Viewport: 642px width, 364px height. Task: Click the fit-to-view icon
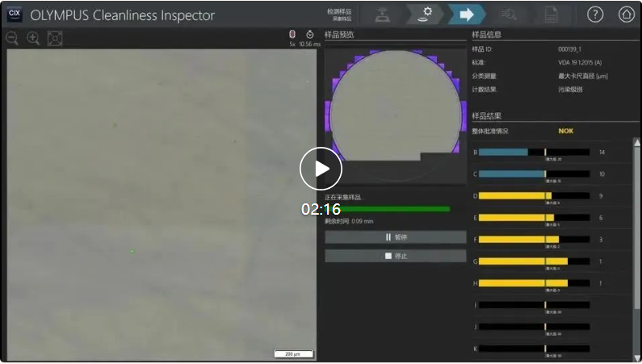coord(55,39)
